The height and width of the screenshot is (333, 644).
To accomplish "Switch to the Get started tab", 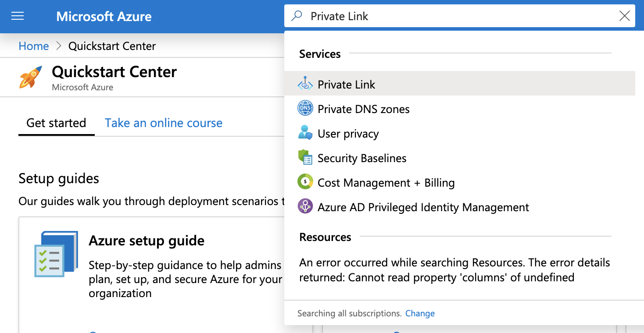I will pyautogui.click(x=56, y=123).
